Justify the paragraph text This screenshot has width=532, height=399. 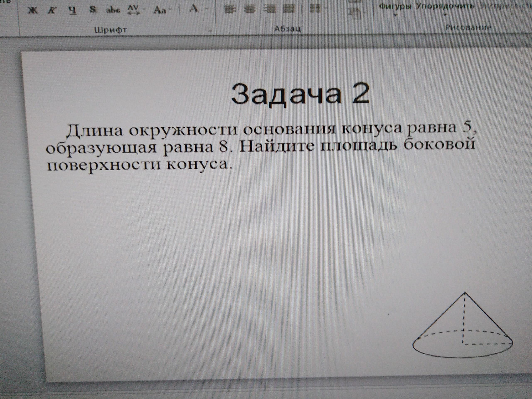[289, 9]
